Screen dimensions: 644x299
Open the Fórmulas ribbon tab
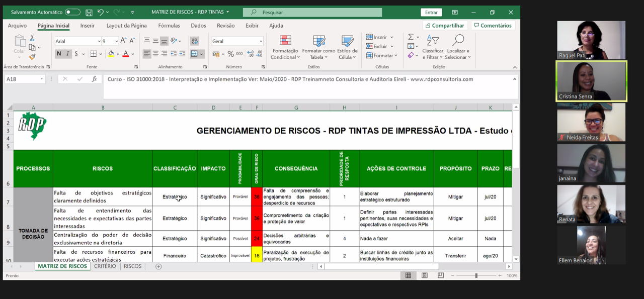pyautogui.click(x=169, y=26)
